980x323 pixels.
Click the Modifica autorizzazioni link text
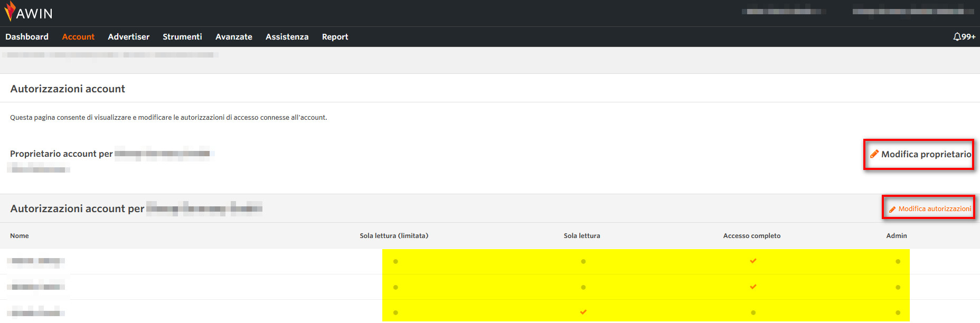(x=935, y=209)
